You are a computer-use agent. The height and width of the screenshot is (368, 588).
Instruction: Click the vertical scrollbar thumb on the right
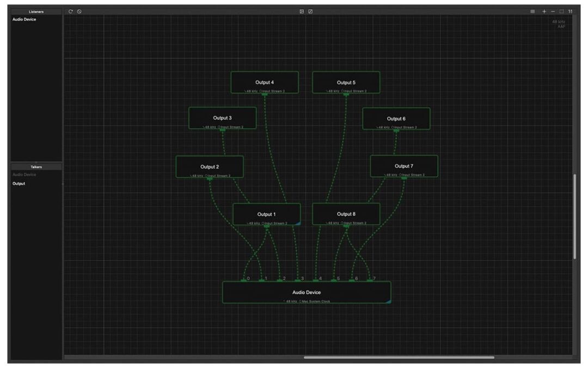pyautogui.click(x=574, y=216)
